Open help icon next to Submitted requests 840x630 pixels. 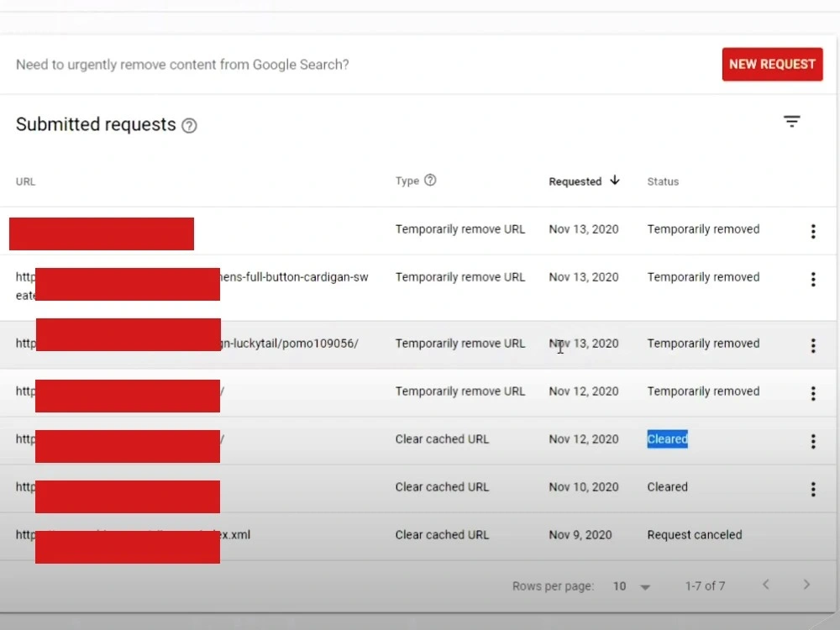tap(189, 125)
